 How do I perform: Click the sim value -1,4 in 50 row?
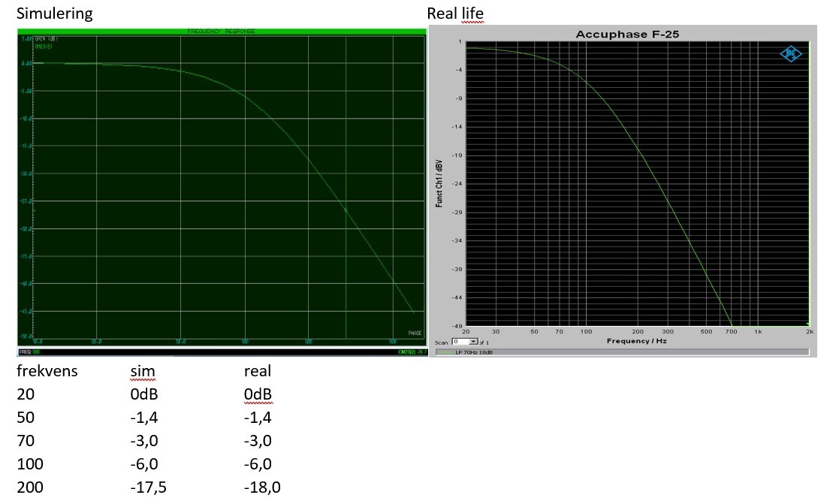pyautogui.click(x=144, y=418)
